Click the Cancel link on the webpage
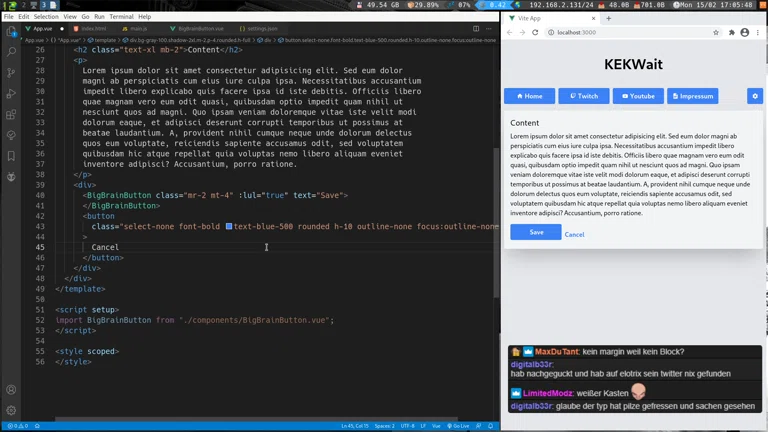Viewport: 768px width, 432px height. [x=574, y=235]
